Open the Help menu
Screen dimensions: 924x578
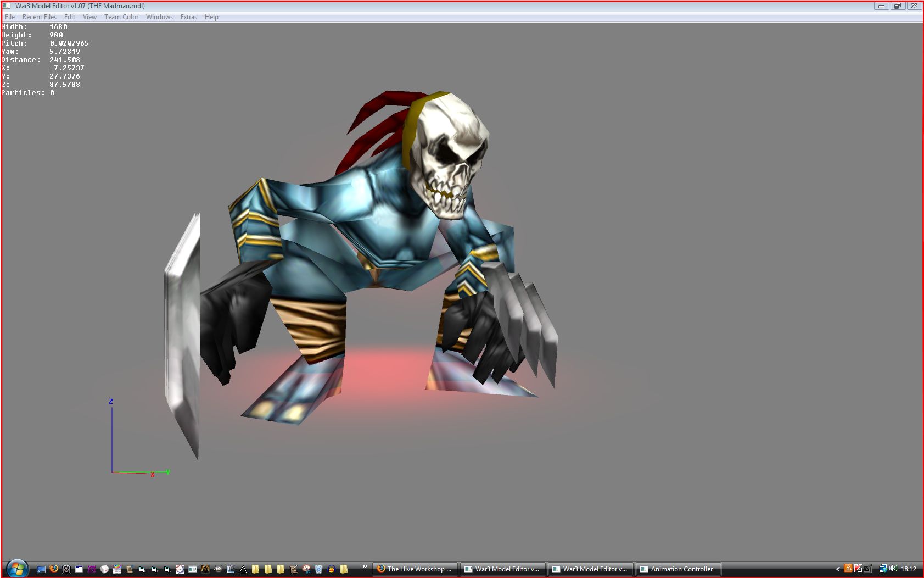[211, 17]
